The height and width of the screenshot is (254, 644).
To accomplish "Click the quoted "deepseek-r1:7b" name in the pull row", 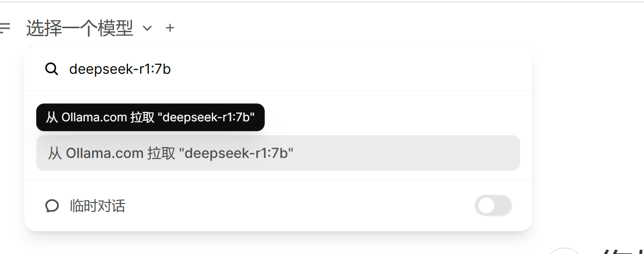I will coord(239,153).
